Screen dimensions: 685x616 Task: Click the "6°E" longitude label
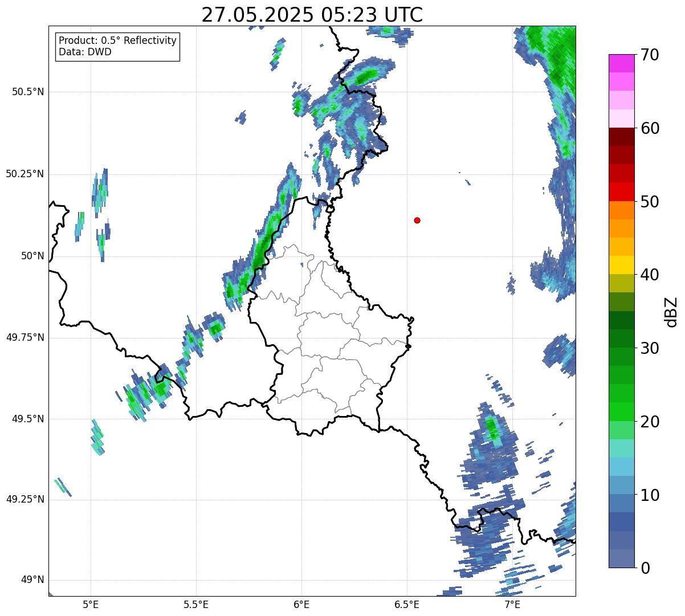301,604
